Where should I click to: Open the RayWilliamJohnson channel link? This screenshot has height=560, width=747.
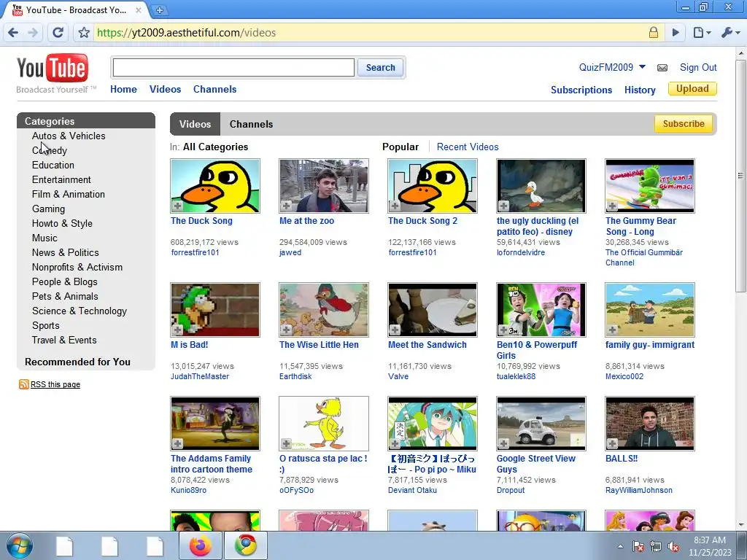639,490
